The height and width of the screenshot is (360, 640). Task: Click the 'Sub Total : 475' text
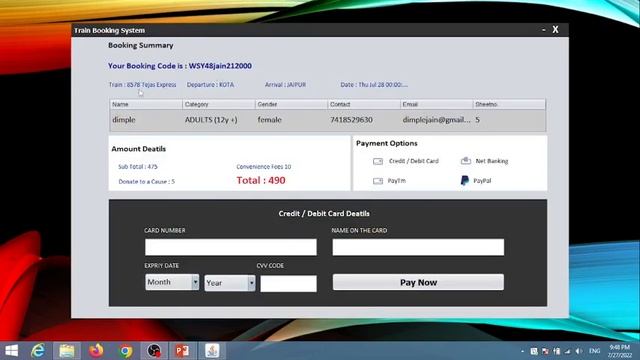[138, 167]
